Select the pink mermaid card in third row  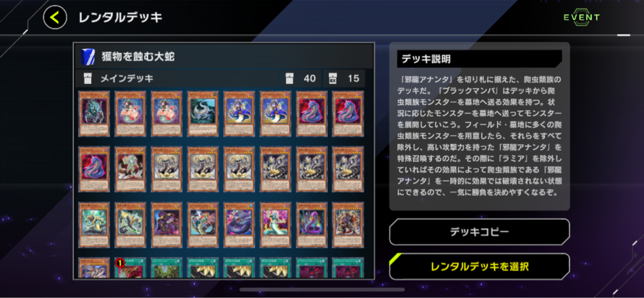(x=275, y=226)
